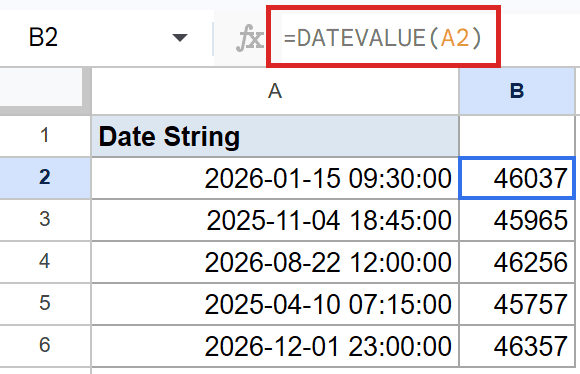Select cell showing 45757
Image resolution: width=580 pixels, height=374 pixels.
[x=517, y=304]
